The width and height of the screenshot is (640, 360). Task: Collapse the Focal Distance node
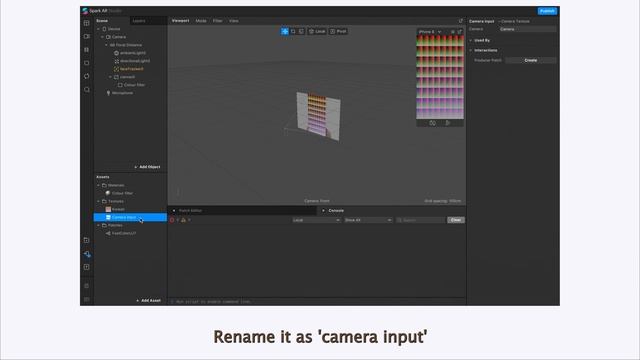(107, 45)
